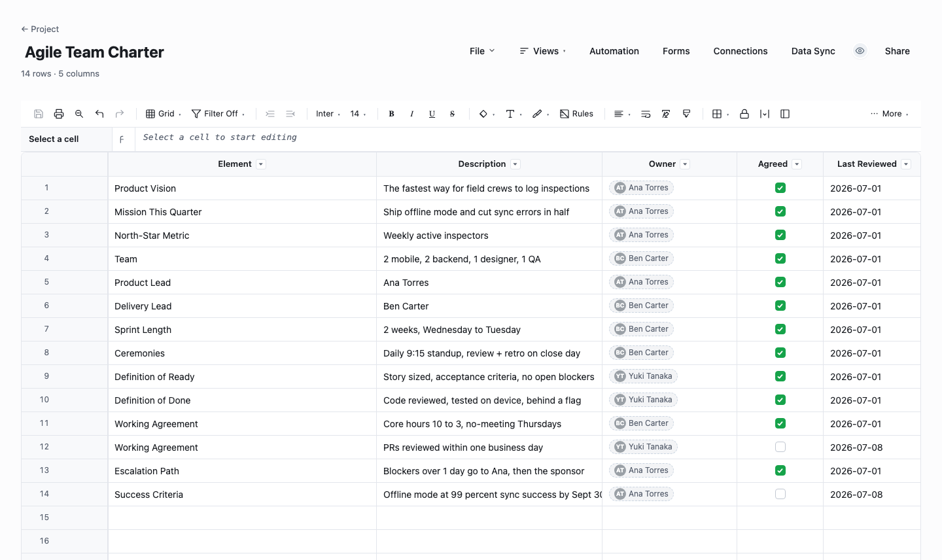The height and width of the screenshot is (560, 942).
Task: Open the Rules formatting button
Action: coord(576,114)
